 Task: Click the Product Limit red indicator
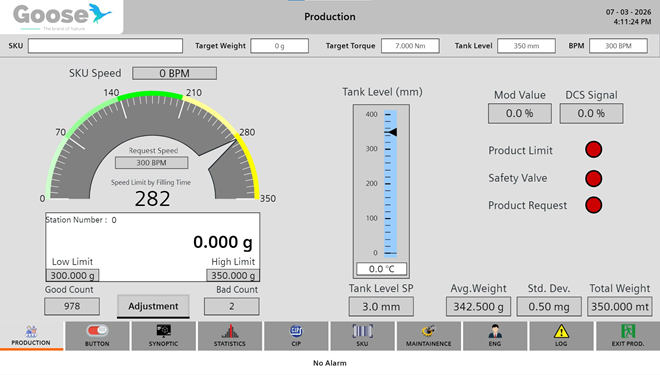coord(593,149)
